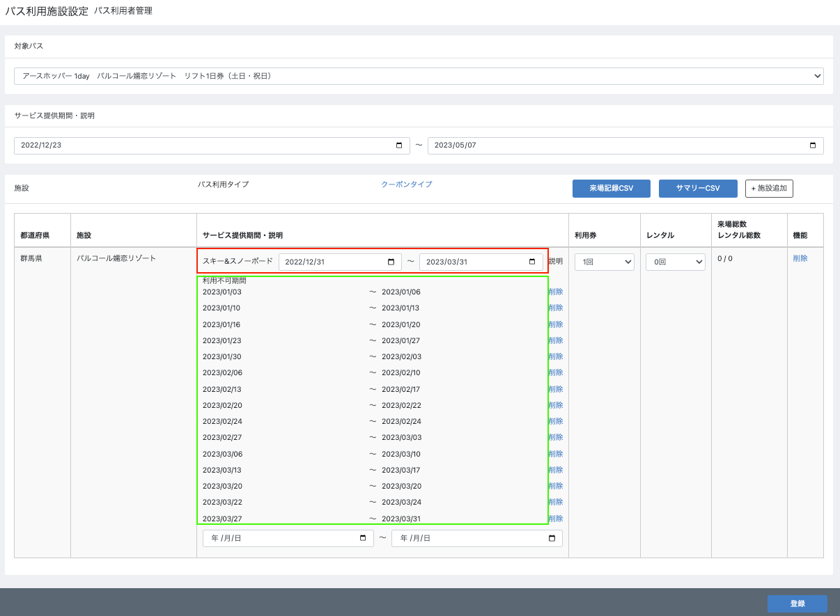Delete unavailable period starting 2023/03/22
The width and height of the screenshot is (840, 616).
coord(556,502)
